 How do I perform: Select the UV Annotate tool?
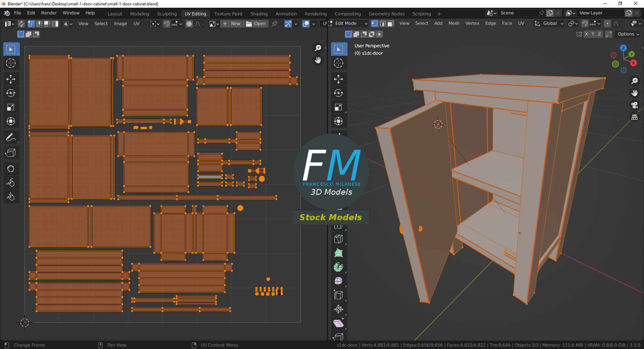click(11, 137)
